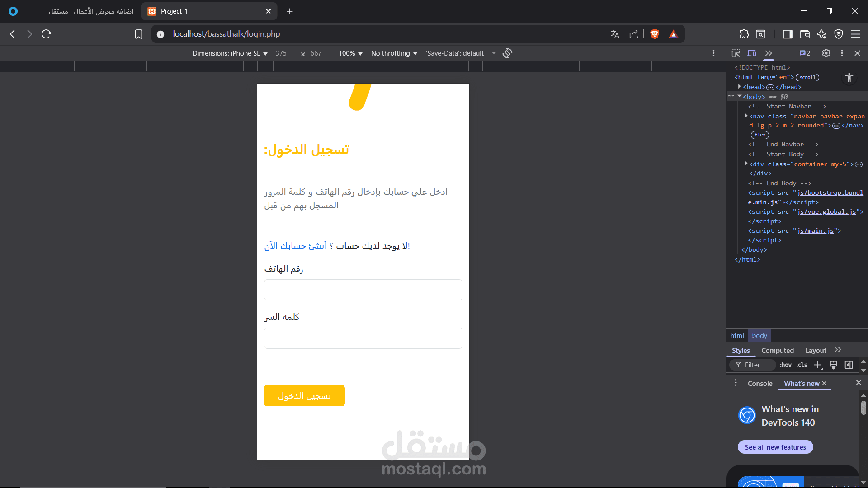Add a new style rule

click(x=818, y=365)
